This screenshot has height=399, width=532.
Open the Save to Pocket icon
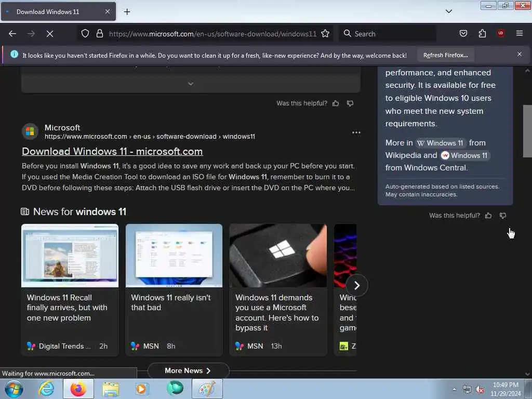point(463,33)
